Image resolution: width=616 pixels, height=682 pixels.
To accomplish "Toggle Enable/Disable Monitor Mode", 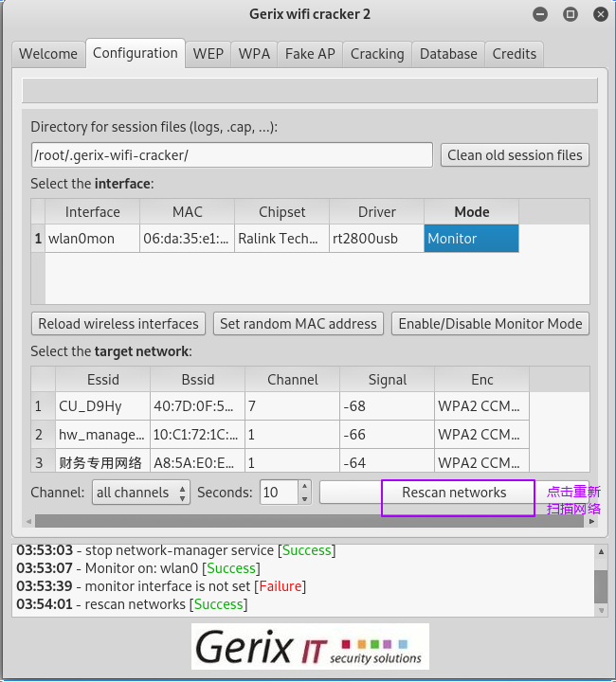I will (490, 324).
